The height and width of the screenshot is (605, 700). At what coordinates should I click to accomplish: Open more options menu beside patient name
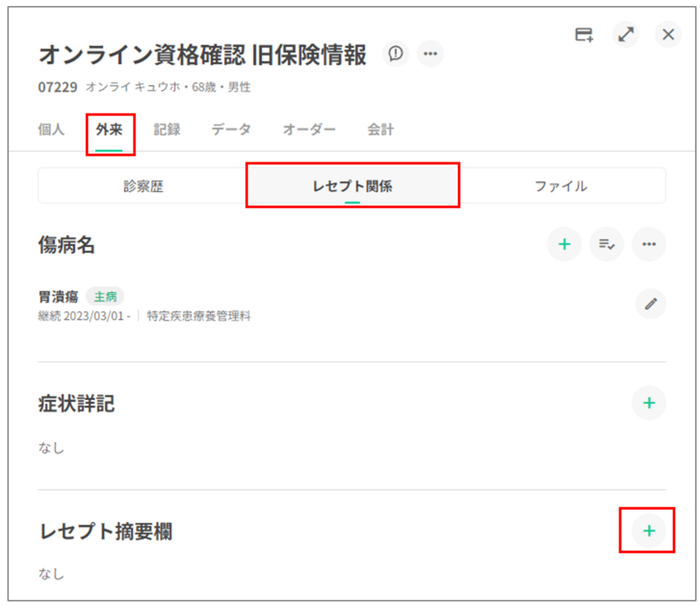(x=430, y=54)
